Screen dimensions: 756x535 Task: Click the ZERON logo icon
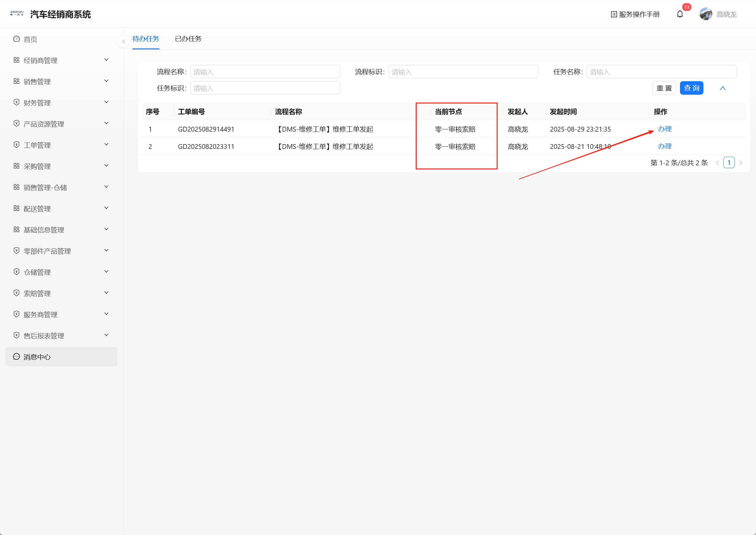[17, 13]
